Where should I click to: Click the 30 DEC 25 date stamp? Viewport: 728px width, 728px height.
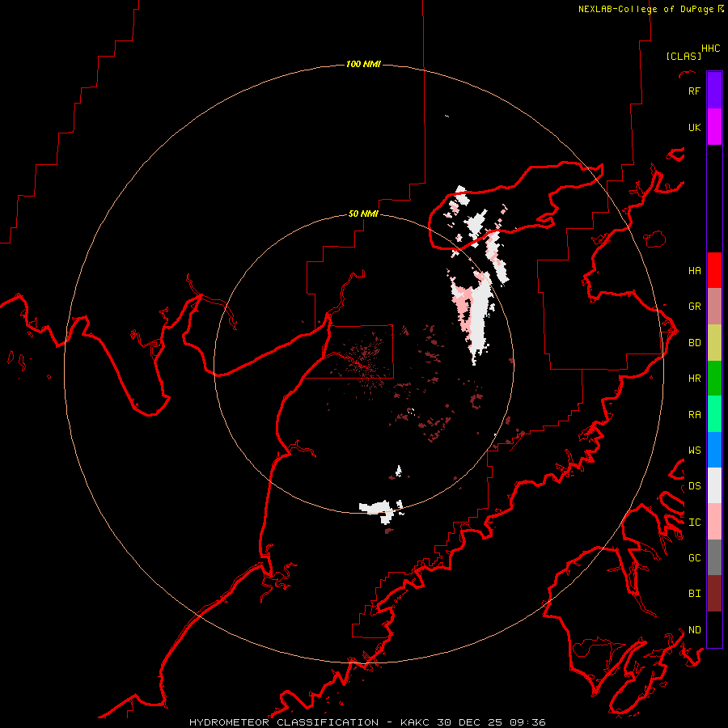[x=470, y=722]
